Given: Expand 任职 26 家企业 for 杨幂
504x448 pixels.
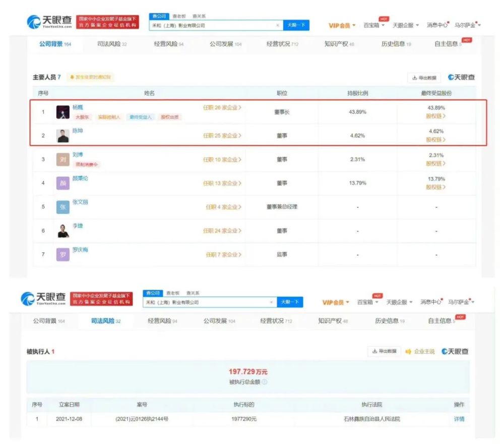Looking at the screenshot, I should click(222, 107).
